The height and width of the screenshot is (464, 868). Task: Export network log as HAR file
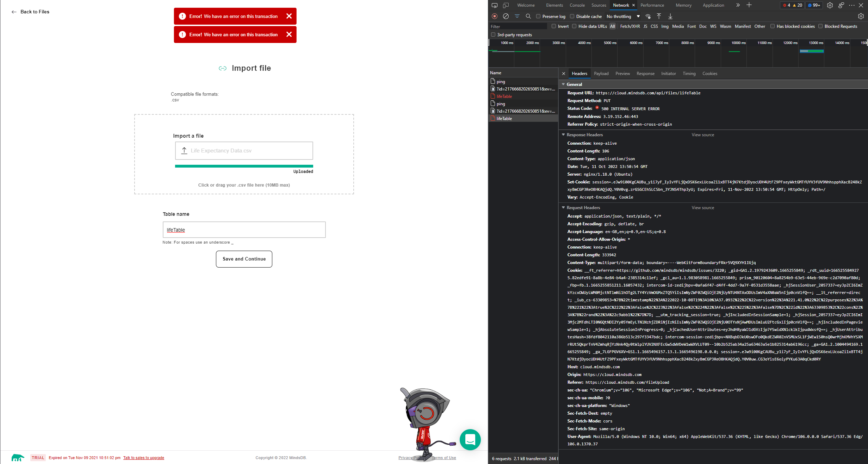pos(670,16)
